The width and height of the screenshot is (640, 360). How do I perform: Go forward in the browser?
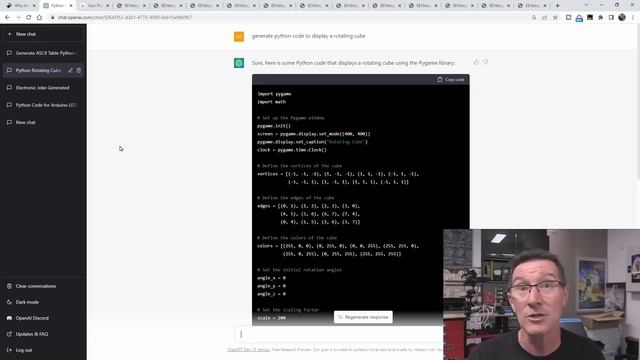(x=18, y=18)
